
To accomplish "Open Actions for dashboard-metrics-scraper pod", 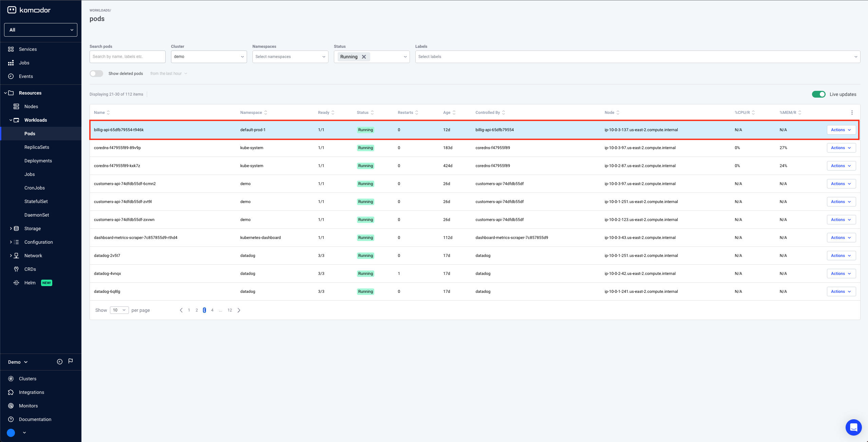I will click(841, 238).
